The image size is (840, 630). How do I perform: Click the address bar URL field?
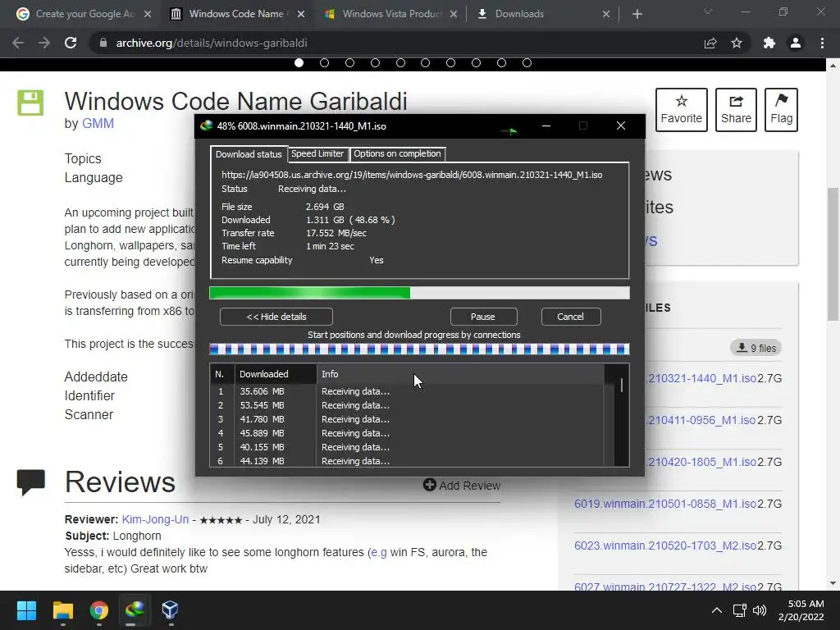tap(396, 43)
